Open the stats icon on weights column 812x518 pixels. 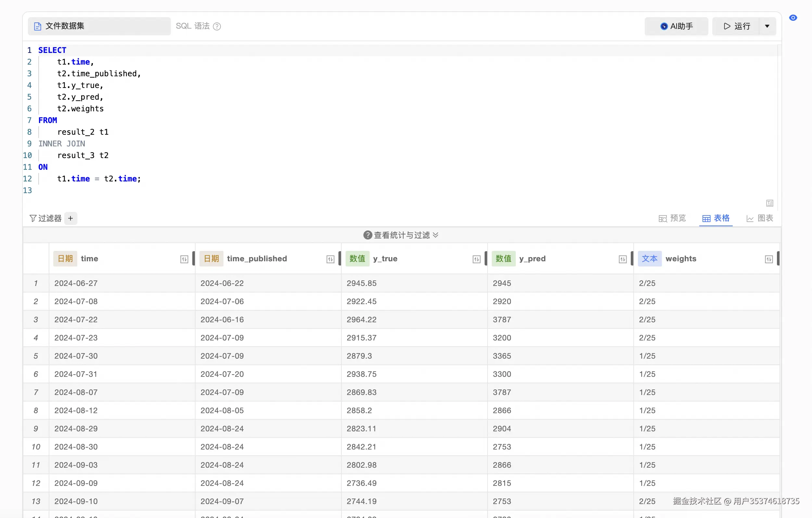[x=768, y=259]
